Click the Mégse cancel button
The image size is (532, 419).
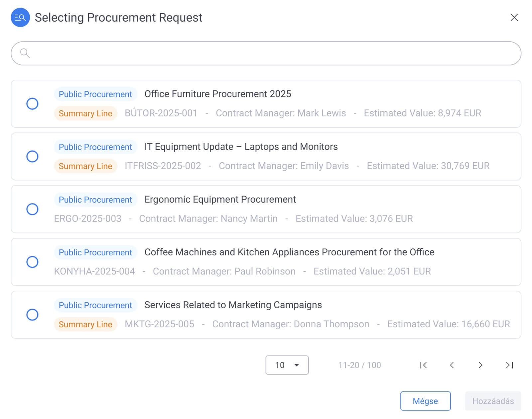(x=425, y=401)
